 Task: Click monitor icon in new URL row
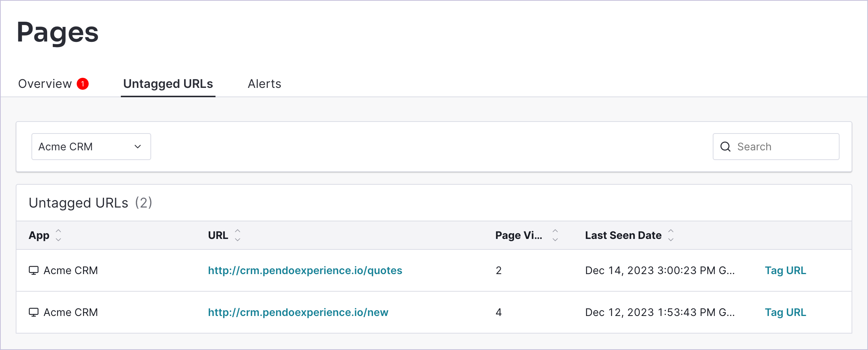coord(34,312)
